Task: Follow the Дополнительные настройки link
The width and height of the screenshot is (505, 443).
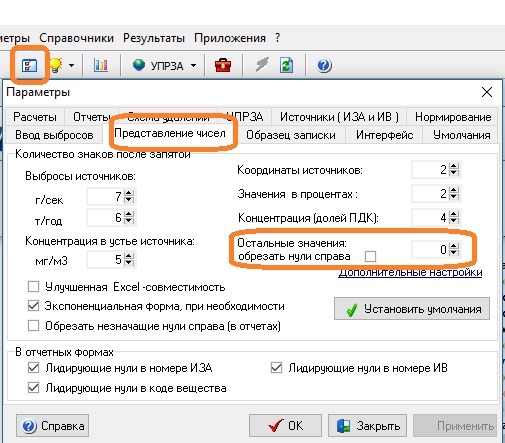Action: coord(410,273)
